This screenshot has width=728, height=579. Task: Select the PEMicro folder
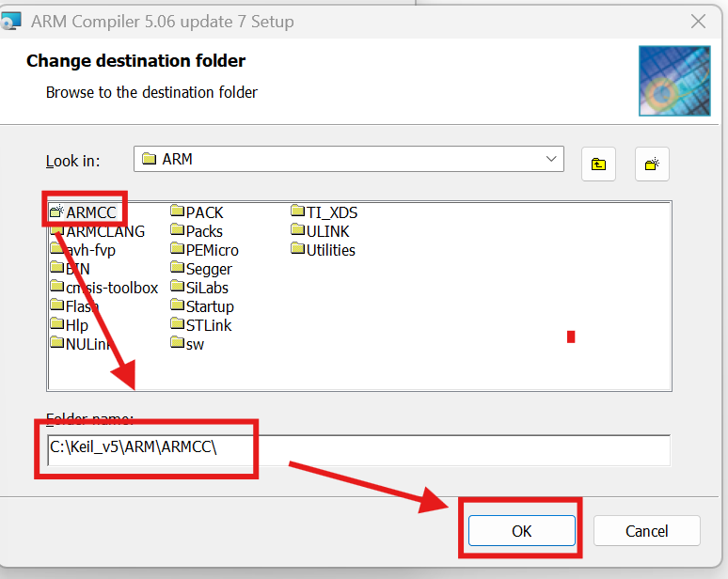click(205, 250)
